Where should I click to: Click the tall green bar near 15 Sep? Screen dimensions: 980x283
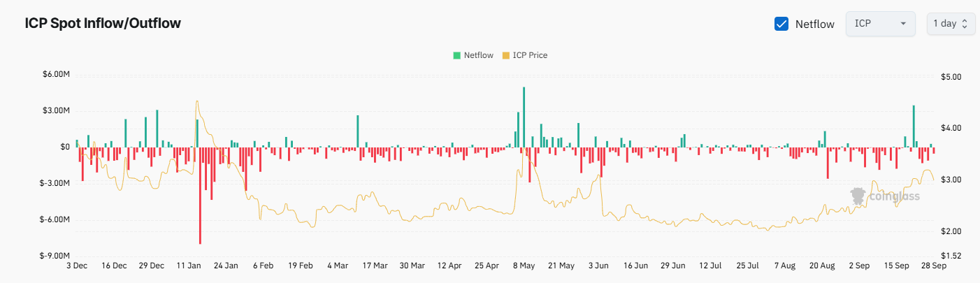click(x=914, y=126)
